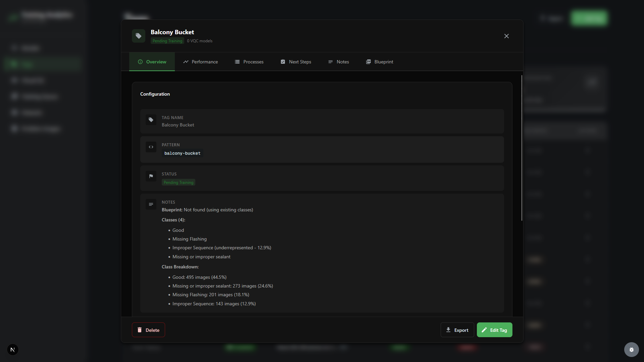
Task: Click the lines icon in the Notes row
Action: click(151, 204)
